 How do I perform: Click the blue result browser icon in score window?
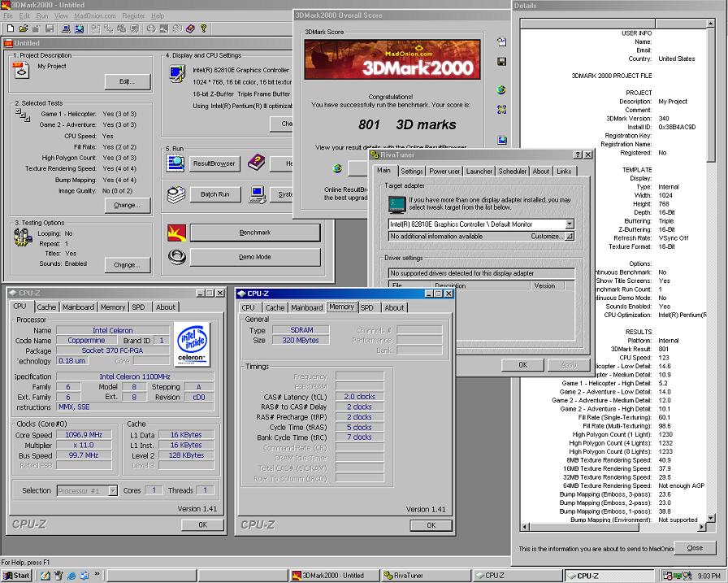point(502,139)
